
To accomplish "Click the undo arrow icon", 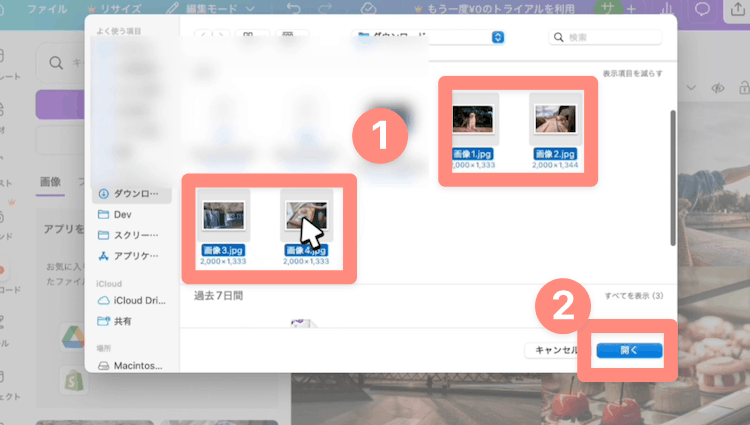I will click(x=293, y=9).
